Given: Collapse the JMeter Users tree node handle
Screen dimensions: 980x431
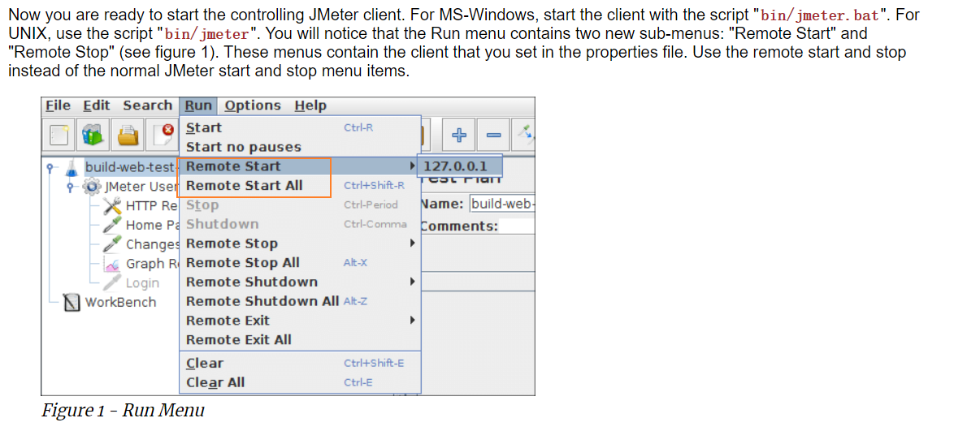Looking at the screenshot, I should click(x=72, y=187).
